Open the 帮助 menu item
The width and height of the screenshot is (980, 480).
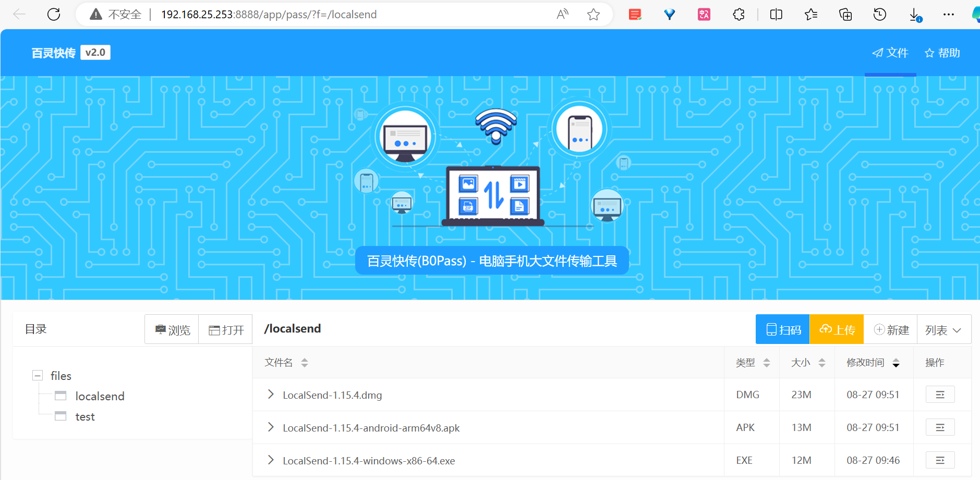pos(942,53)
